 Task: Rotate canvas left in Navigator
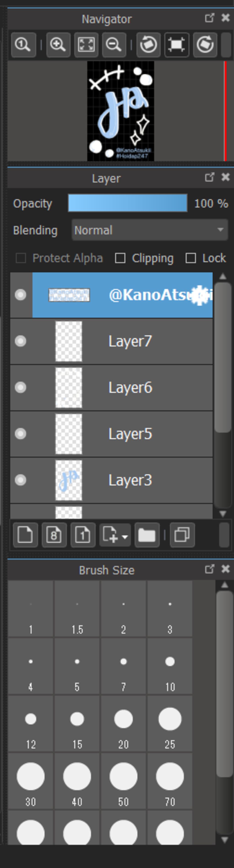pyautogui.click(x=149, y=44)
